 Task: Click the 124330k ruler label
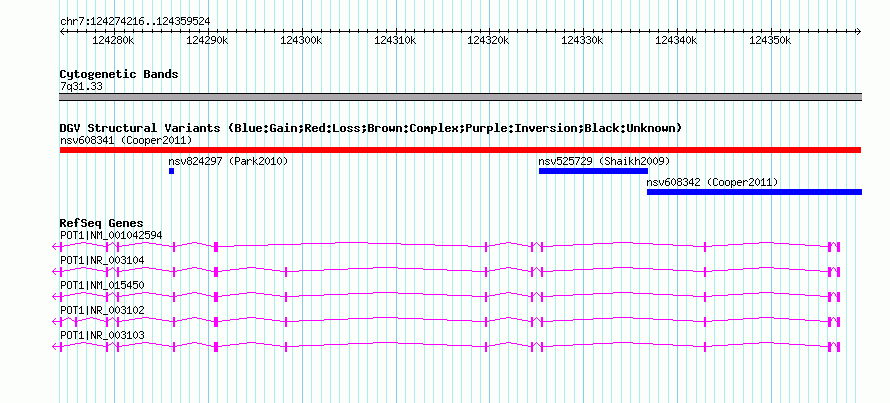(582, 40)
